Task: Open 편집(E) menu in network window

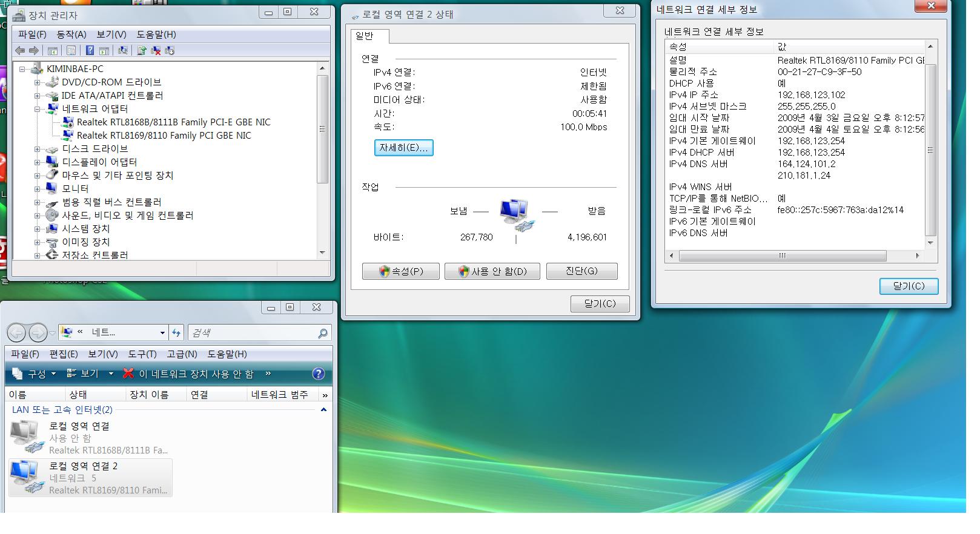Action: coord(64,354)
